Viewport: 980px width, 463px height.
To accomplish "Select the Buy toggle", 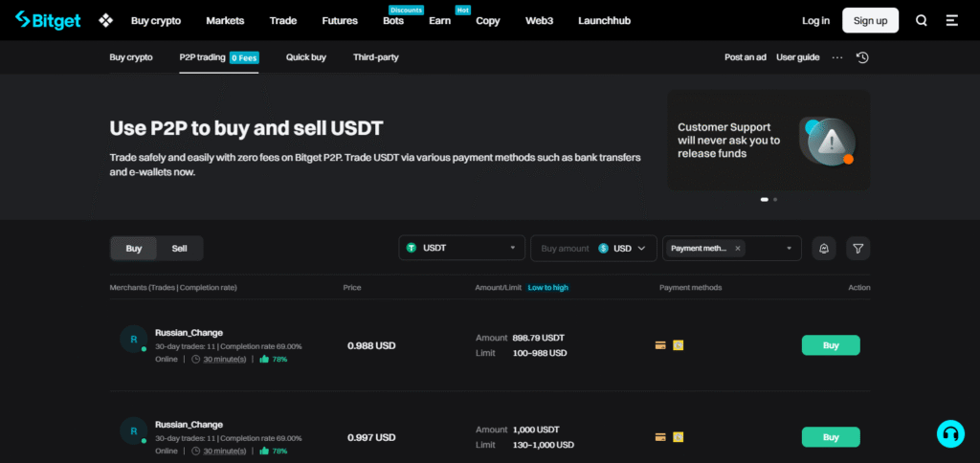I will tap(134, 248).
